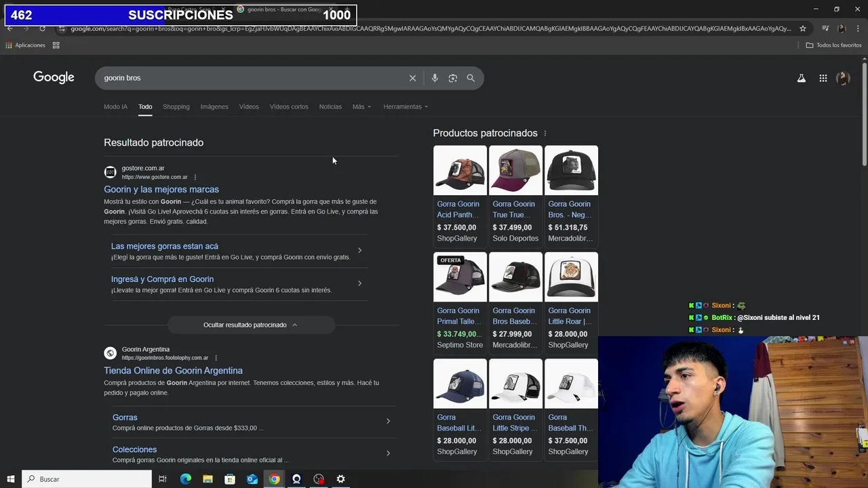Switch to Imágenes tab
868x488 pixels.
(x=214, y=106)
